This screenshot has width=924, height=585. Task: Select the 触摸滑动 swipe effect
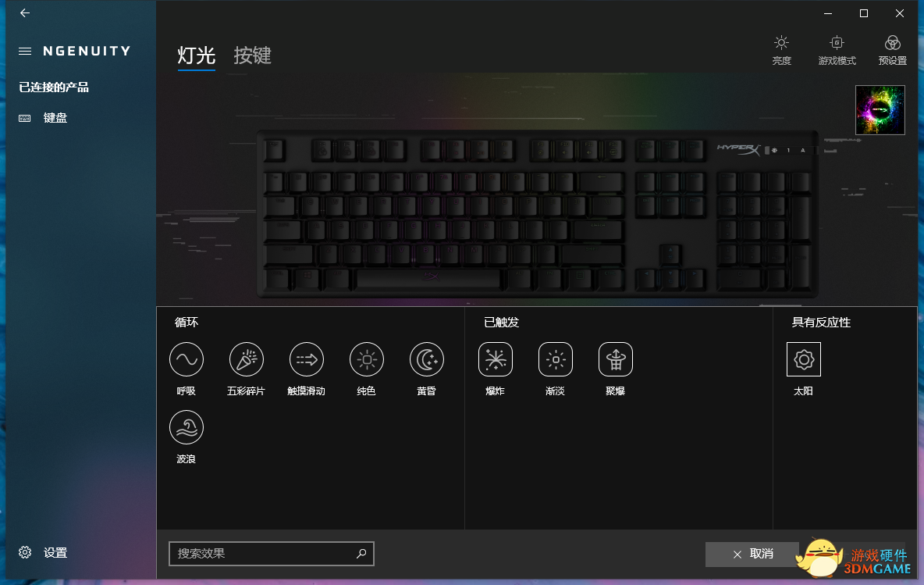(307, 359)
